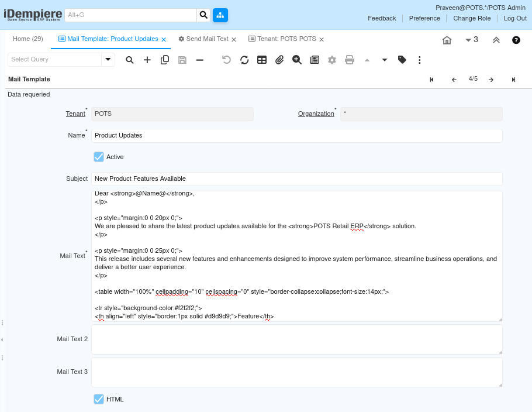Open the Preference link
This screenshot has width=532, height=412.
click(424, 18)
